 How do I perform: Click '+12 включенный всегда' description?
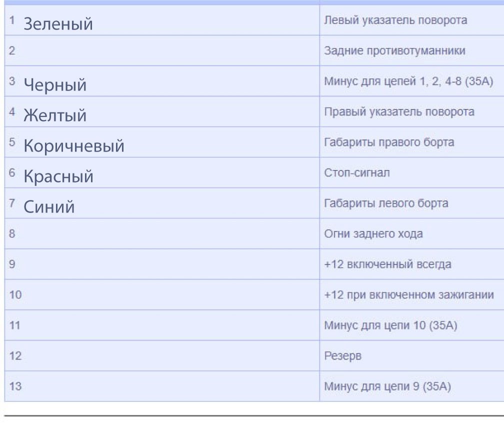point(388,264)
